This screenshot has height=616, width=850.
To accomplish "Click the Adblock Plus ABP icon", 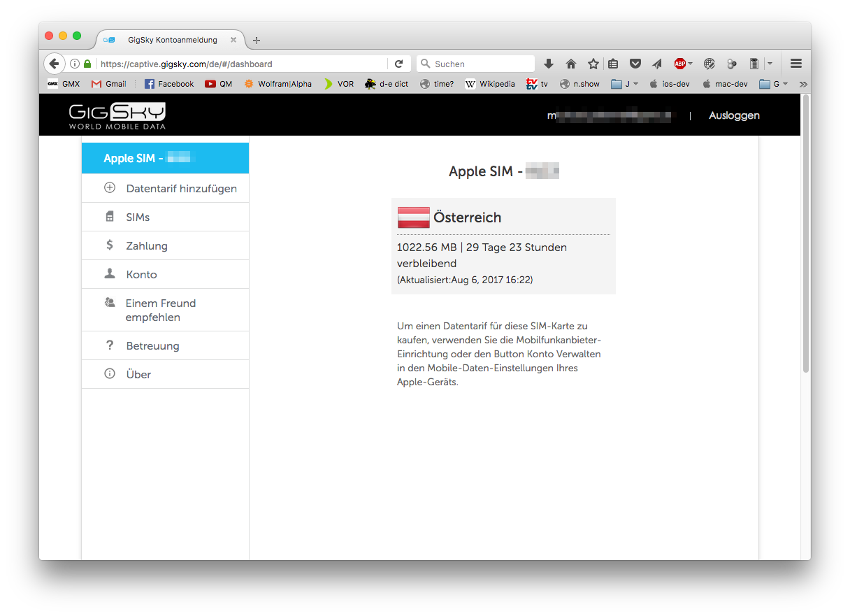I will 680,64.
